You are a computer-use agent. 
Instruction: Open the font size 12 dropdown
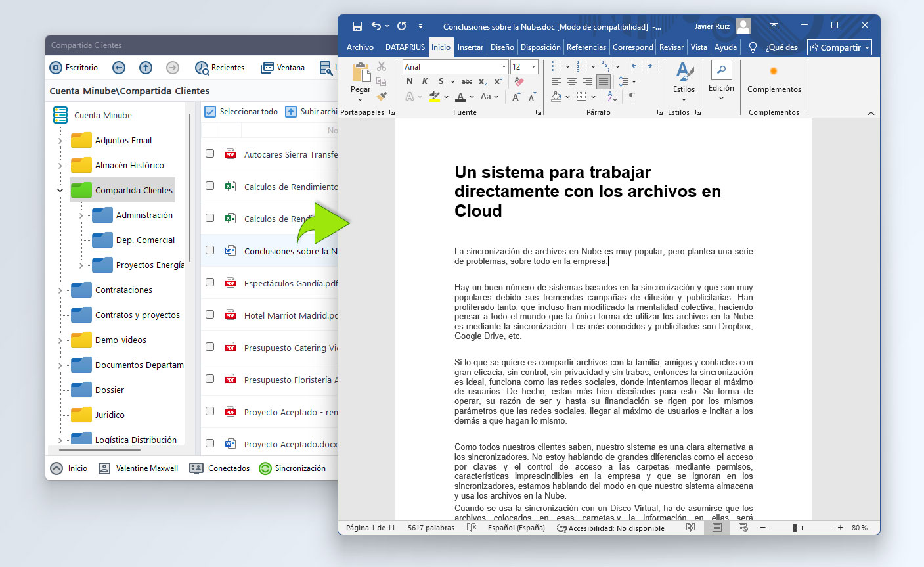coord(533,67)
